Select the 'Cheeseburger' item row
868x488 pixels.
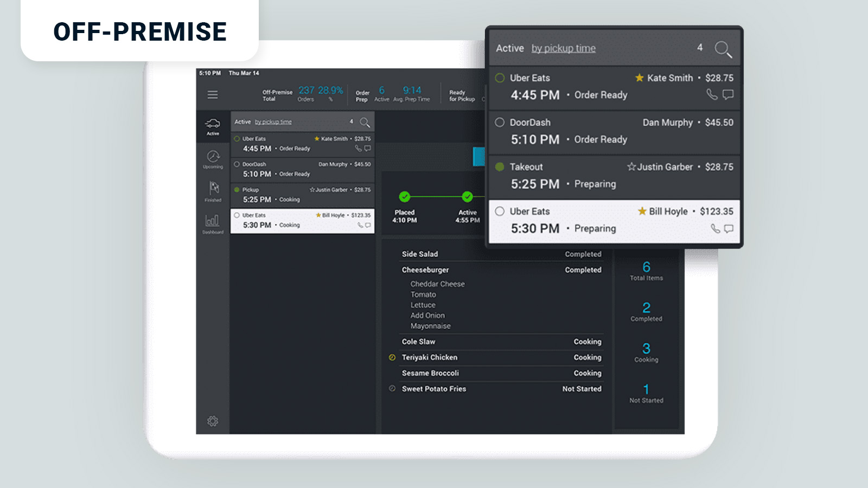(x=501, y=269)
